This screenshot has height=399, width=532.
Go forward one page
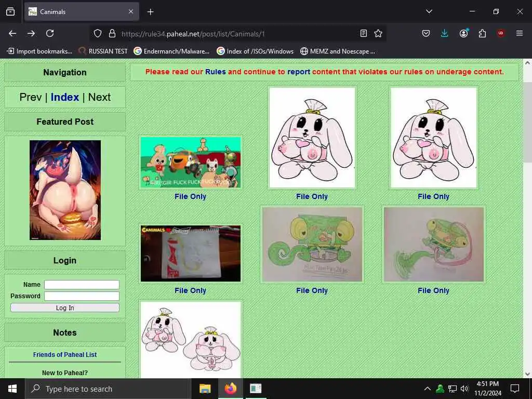click(31, 33)
